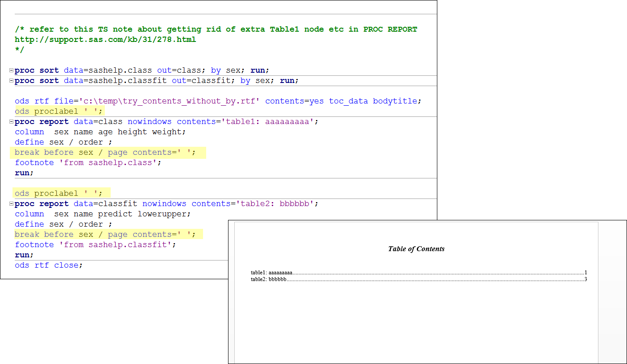Click the column sex name predict lowerupper line
Screen dimensions: 627x364
(x=103, y=214)
